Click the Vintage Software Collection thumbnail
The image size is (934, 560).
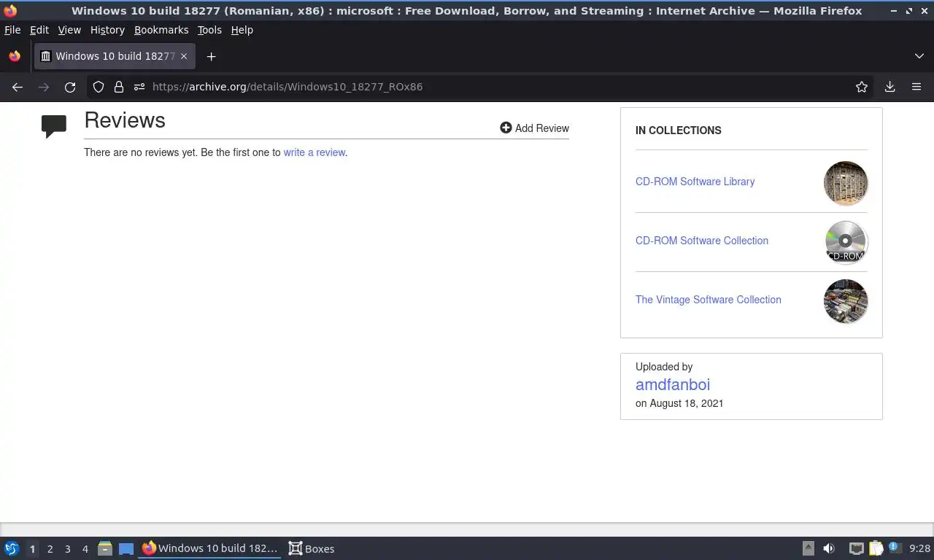tap(846, 301)
